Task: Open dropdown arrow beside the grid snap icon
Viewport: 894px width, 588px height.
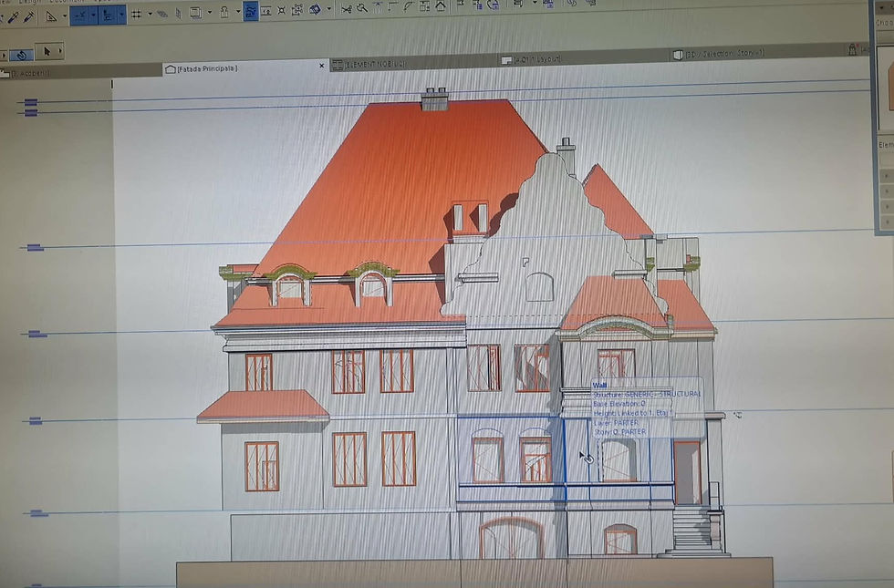Action: click(x=150, y=14)
